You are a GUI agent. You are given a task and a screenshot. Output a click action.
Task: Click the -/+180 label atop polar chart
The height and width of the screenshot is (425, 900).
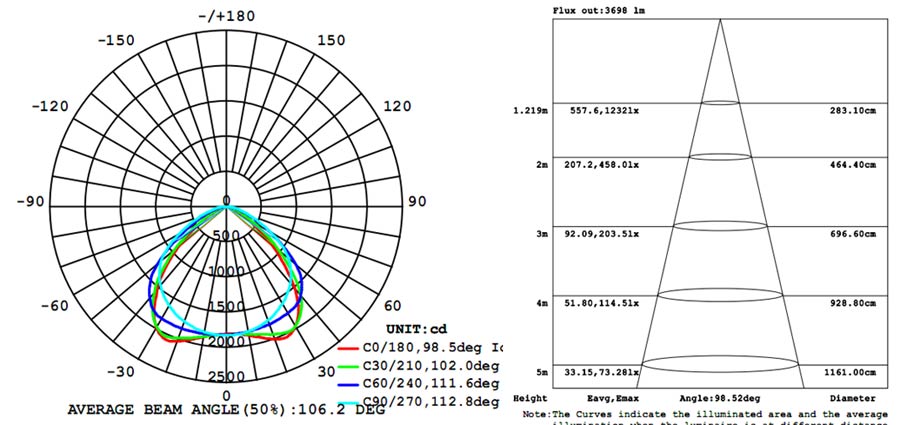(225, 17)
